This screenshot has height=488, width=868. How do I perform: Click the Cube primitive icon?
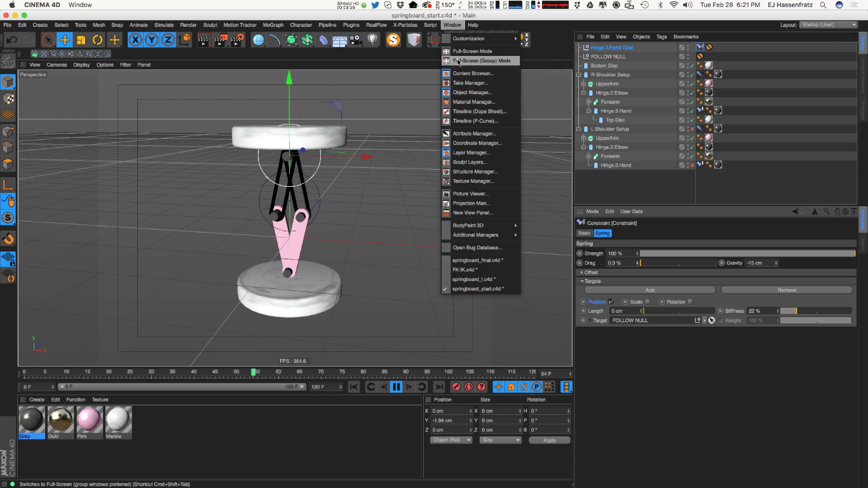258,40
